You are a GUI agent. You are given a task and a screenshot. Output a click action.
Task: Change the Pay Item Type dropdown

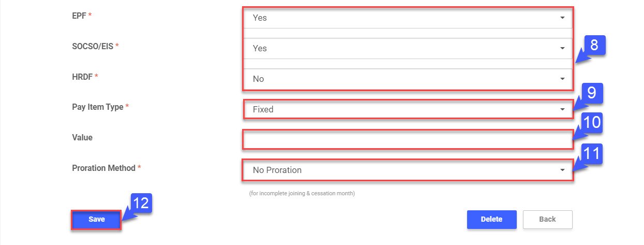pos(408,109)
